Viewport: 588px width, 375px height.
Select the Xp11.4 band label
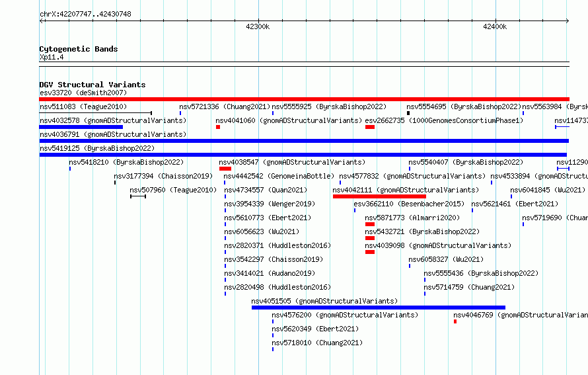(52, 57)
